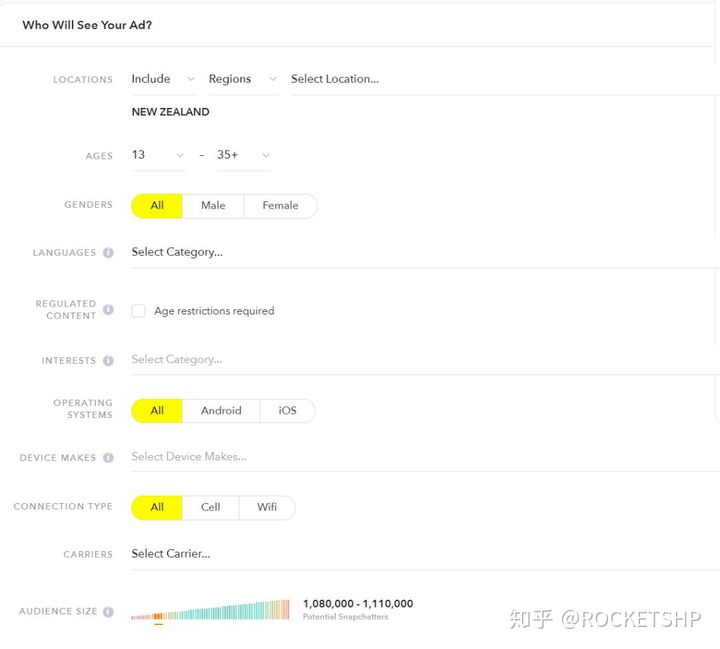Select Cell connection type
720x649 pixels.
coord(210,508)
